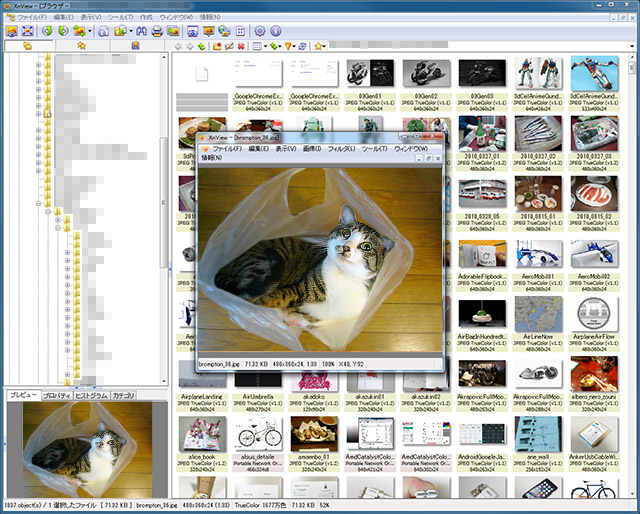Click the red X delete icon
The width and height of the screenshot is (640, 514).
[x=242, y=46]
